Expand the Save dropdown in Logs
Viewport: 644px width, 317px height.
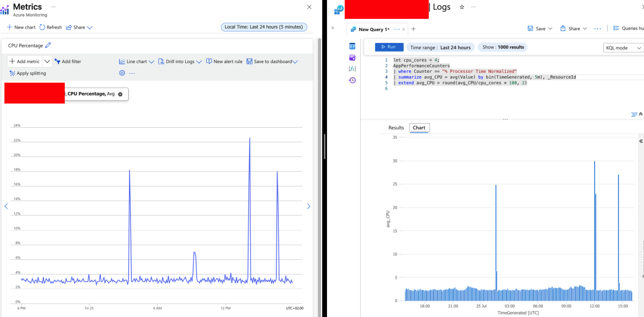coord(550,28)
